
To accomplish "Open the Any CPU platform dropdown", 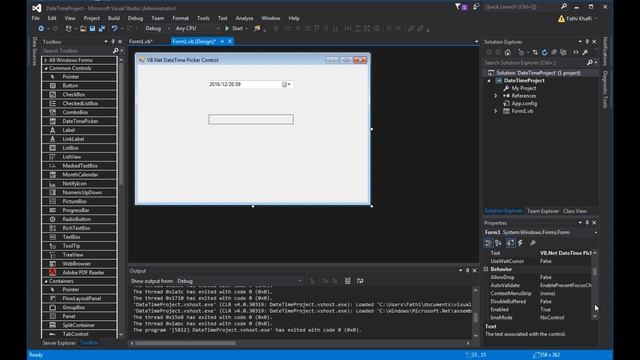I will [x=198, y=29].
